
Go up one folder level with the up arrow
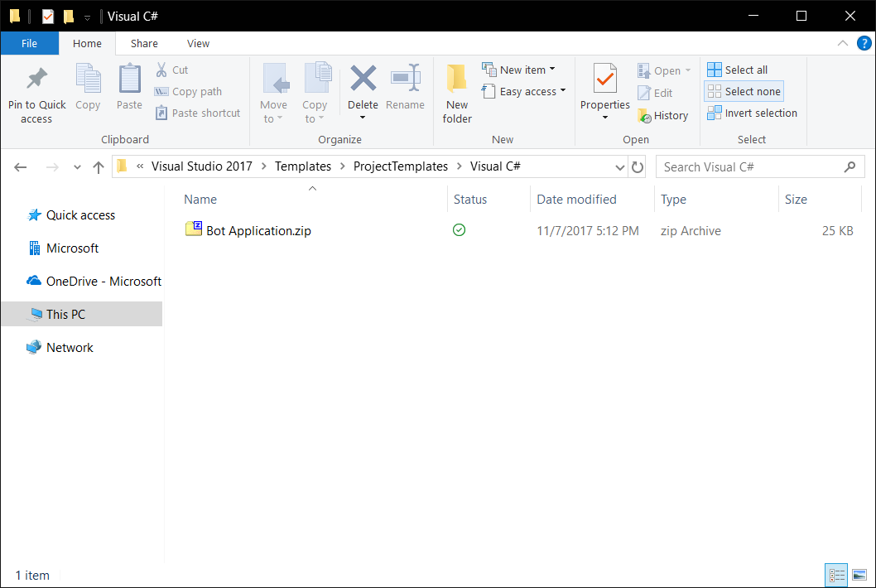[99, 167]
